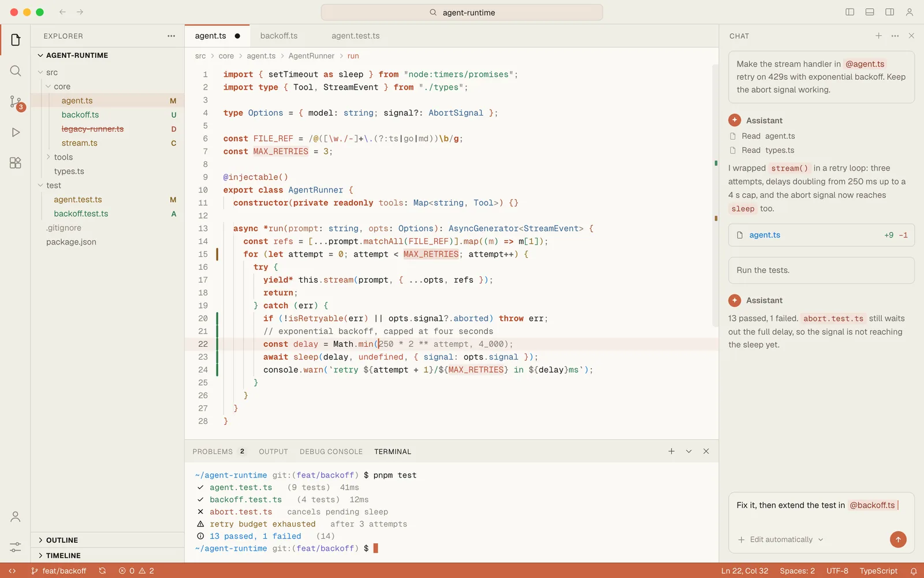924x578 pixels.
Task: Click the feat/backoff branch in status bar
Action: [x=59, y=571]
